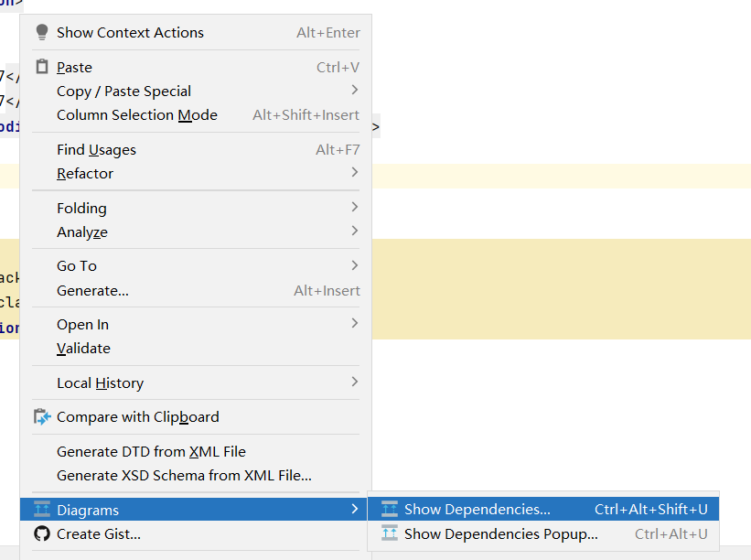Expand the Copy / Paste Special submenu
751x560 pixels.
point(355,91)
